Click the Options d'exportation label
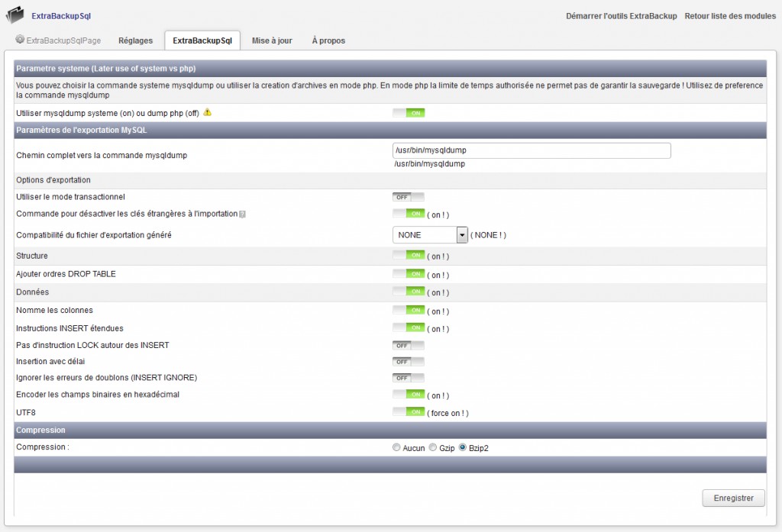This screenshot has width=782, height=532. (x=53, y=180)
